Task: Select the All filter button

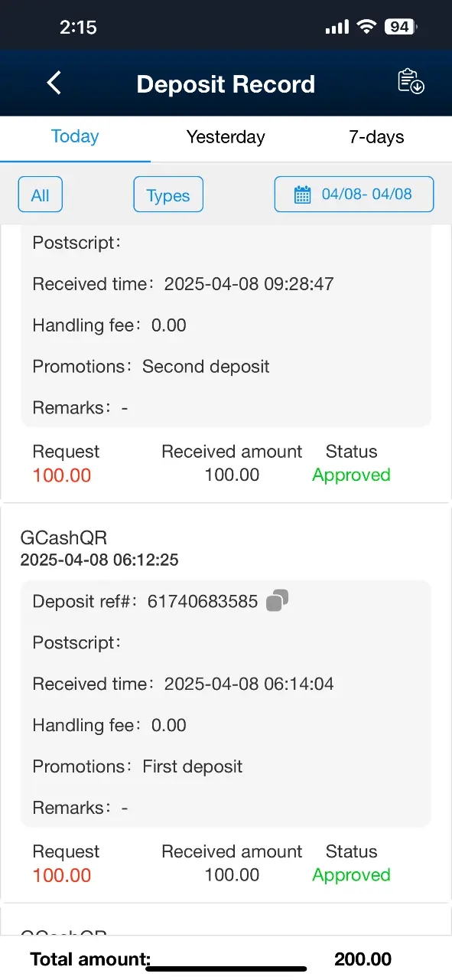Action: [x=41, y=195]
